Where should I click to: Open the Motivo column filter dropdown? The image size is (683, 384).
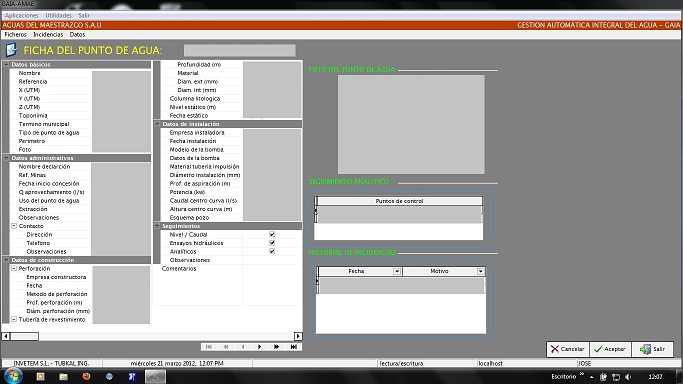pos(480,271)
